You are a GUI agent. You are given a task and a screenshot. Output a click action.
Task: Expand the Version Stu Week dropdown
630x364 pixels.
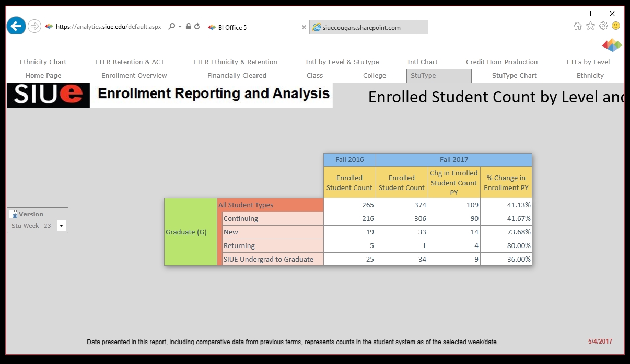[62, 226]
